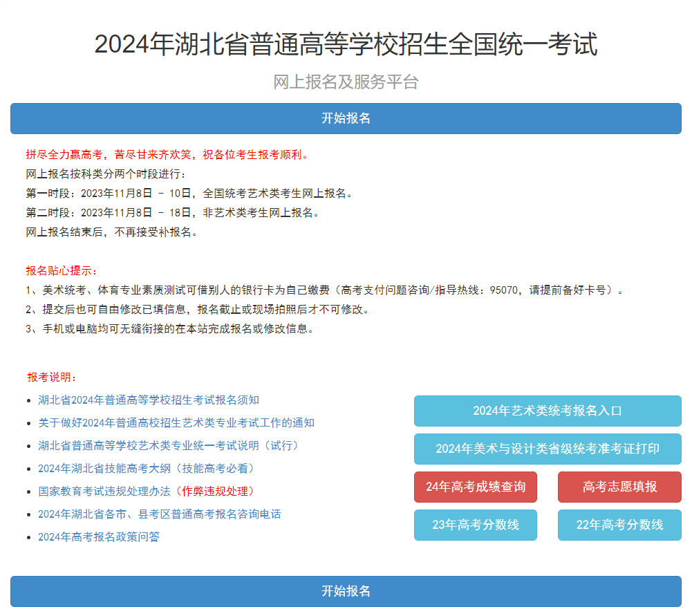The height and width of the screenshot is (616, 692).
Task: Open the 普通高考报名咨询电话 link
Action: point(159,514)
